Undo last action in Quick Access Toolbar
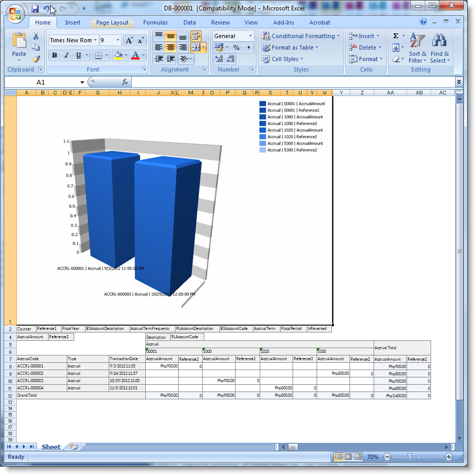 click(46, 8)
